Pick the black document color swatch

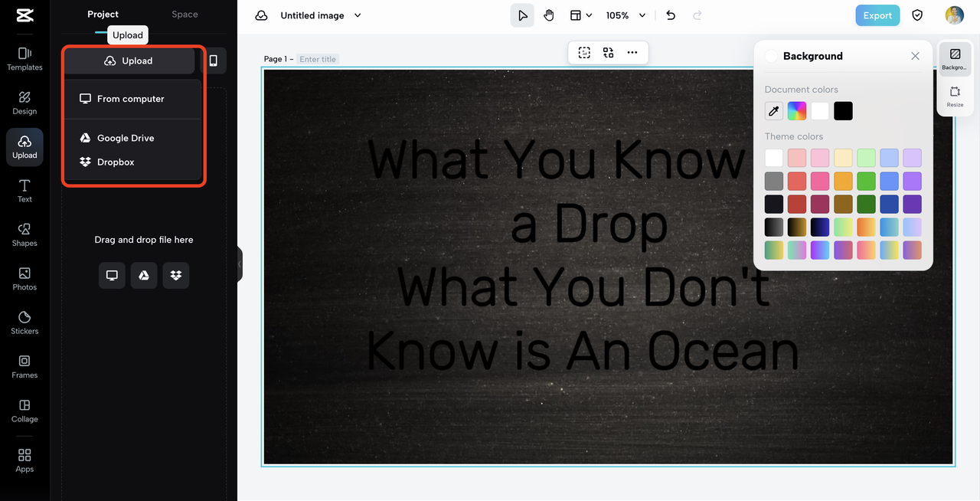pyautogui.click(x=843, y=111)
